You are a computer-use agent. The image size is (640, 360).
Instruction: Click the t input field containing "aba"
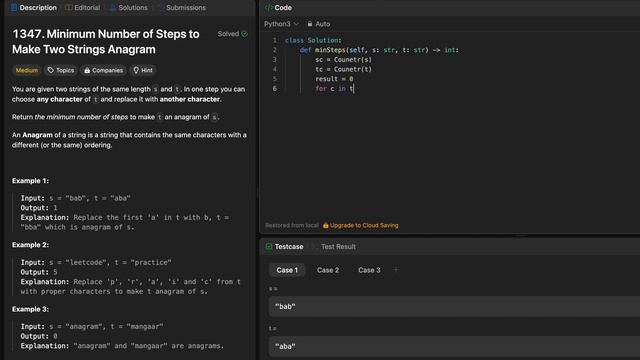tap(454, 347)
